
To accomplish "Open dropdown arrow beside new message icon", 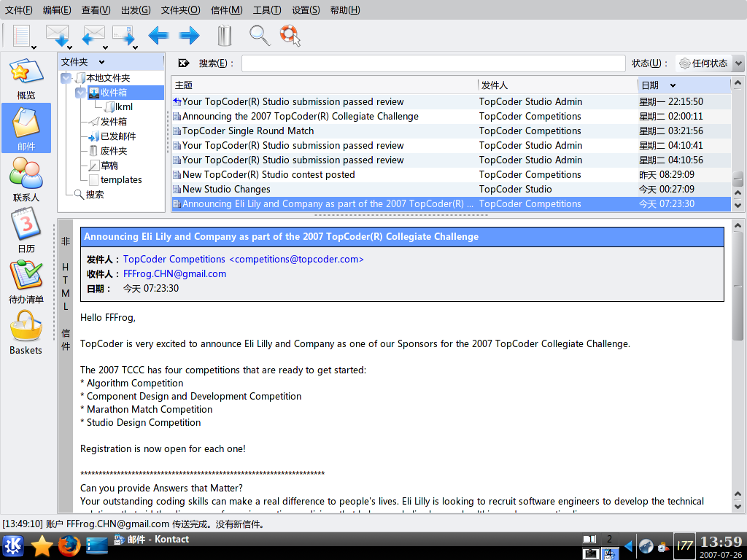I will 34,47.
